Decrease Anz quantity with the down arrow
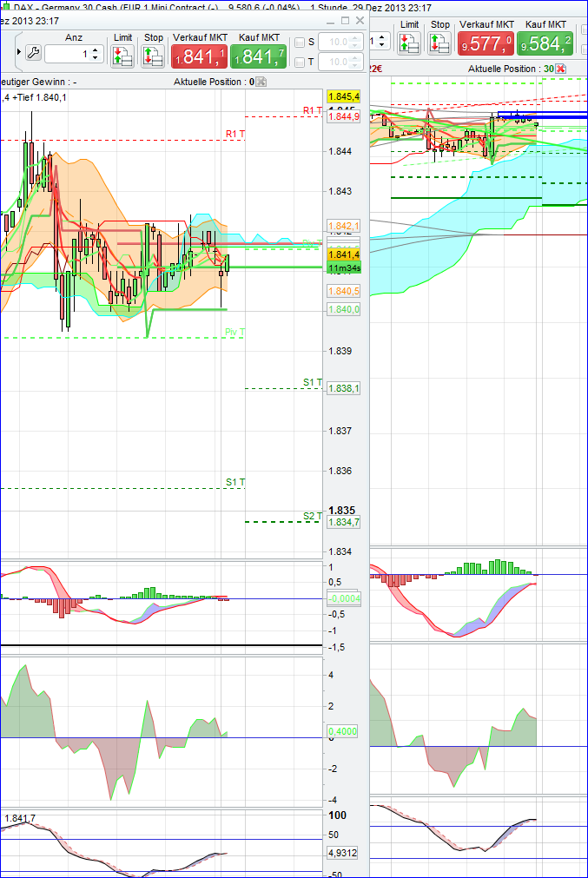The height and width of the screenshot is (878, 588). click(x=96, y=58)
